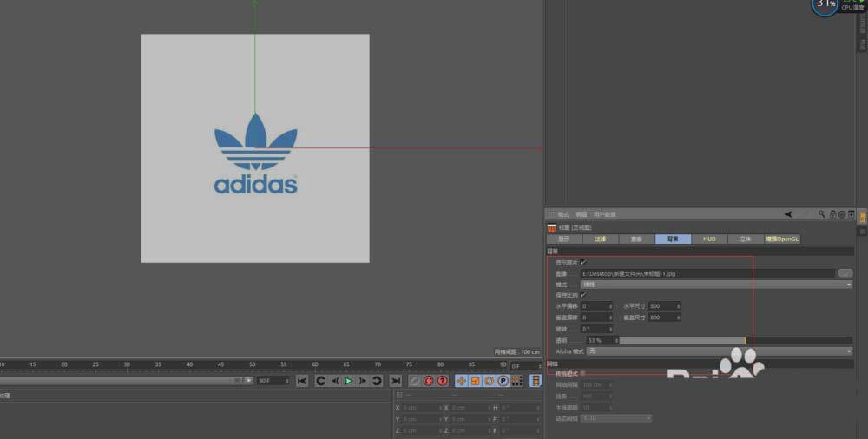
Task: Click the image path browse button
Action: click(845, 273)
